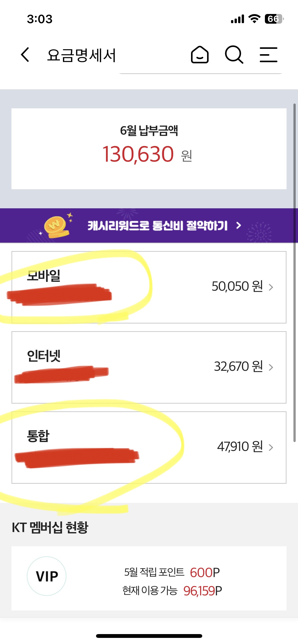Image resolution: width=298 pixels, height=644 pixels.
Task: Click the vertical scrollbar on the right edge
Action: pyautogui.click(x=294, y=272)
